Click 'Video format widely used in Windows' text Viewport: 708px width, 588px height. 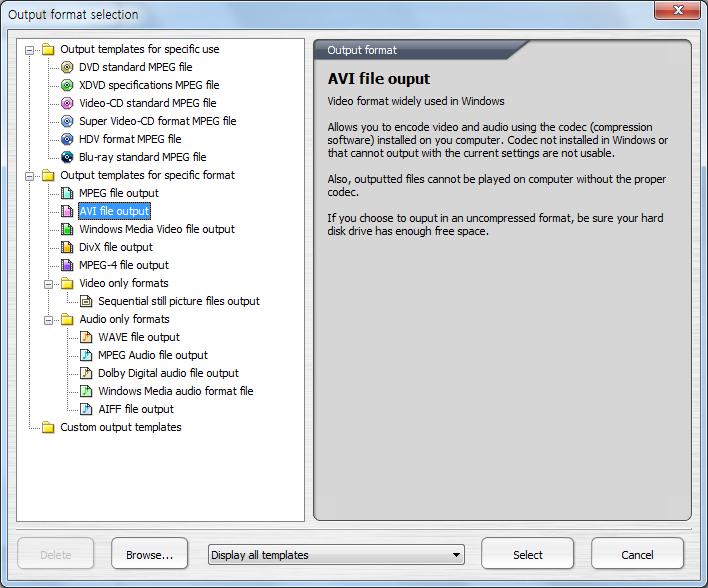[x=416, y=101]
